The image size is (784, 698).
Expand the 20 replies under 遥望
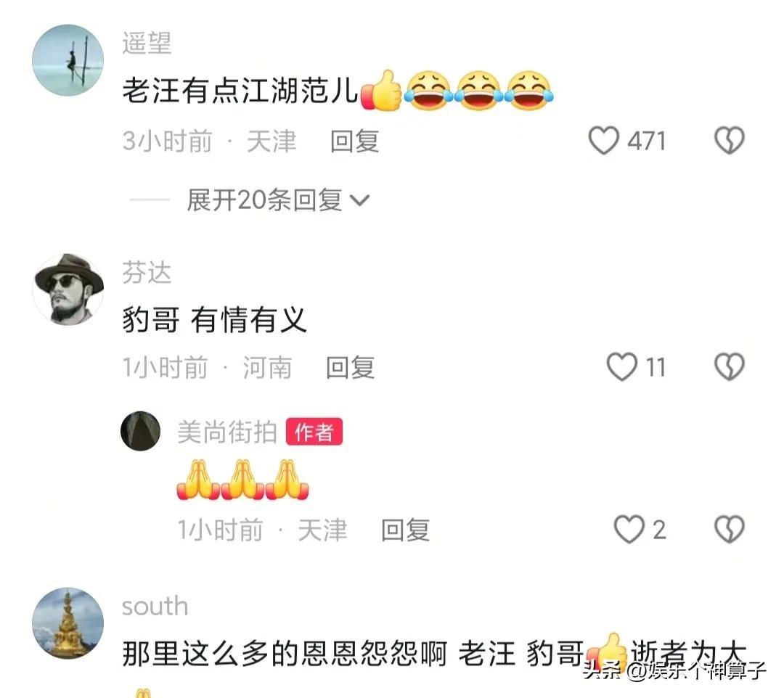(x=278, y=200)
